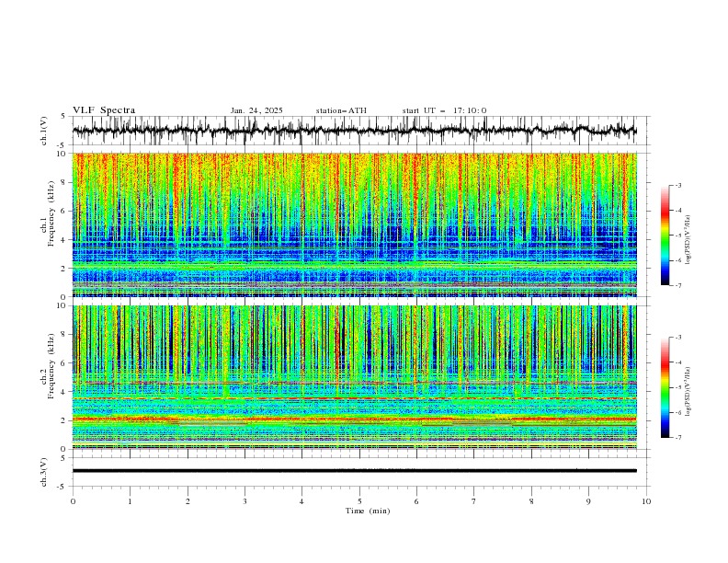This screenshot has height=563, width=728.
Task: Click the 'Time (min)' axis title
Action: [368, 511]
